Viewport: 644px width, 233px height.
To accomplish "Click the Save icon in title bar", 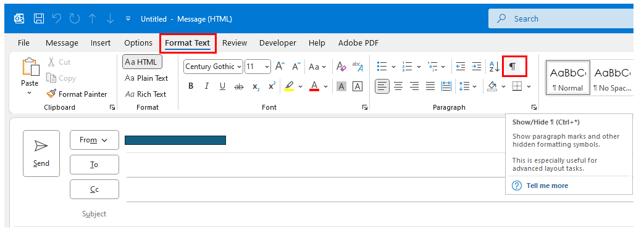I will click(39, 18).
